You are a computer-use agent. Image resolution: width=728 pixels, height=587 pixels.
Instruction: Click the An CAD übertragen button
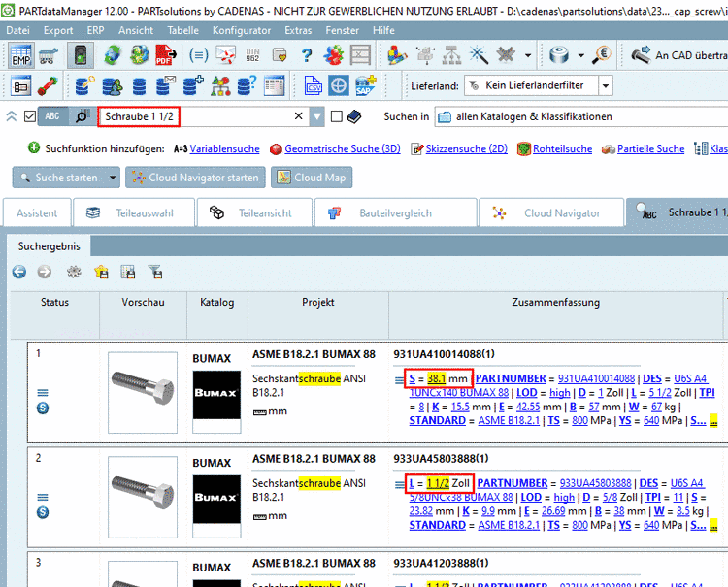[678, 55]
